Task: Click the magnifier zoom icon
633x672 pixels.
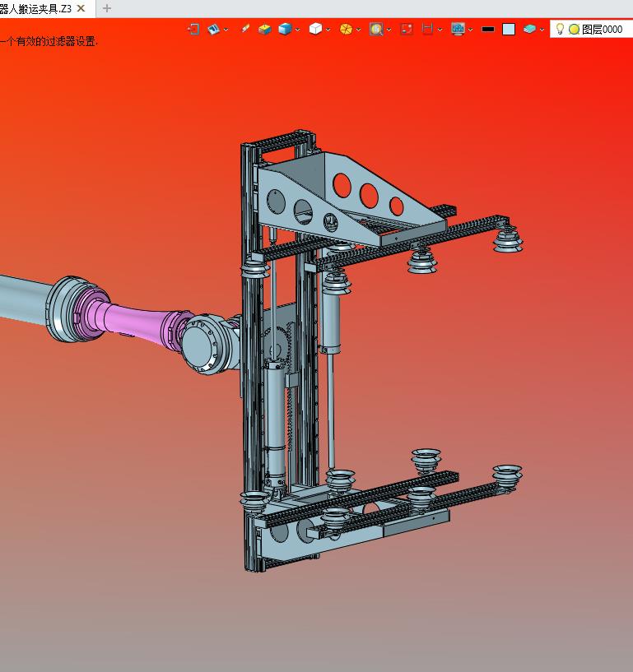Action: pos(376,29)
